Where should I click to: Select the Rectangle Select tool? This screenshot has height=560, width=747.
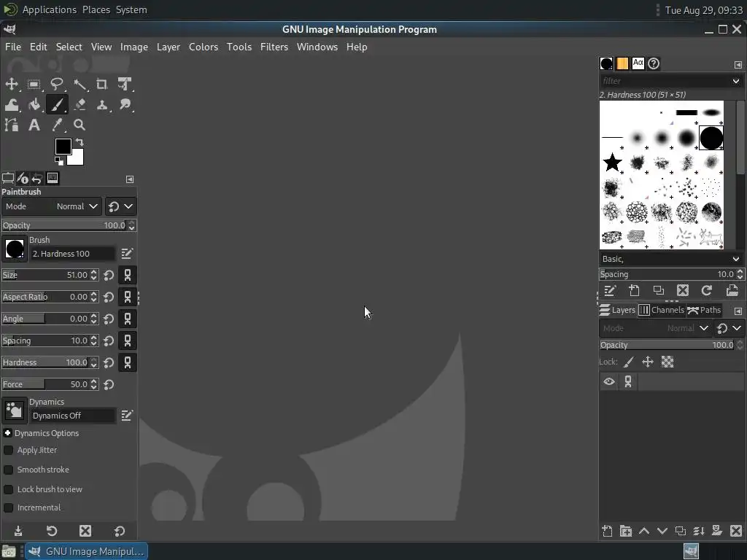pos(34,85)
